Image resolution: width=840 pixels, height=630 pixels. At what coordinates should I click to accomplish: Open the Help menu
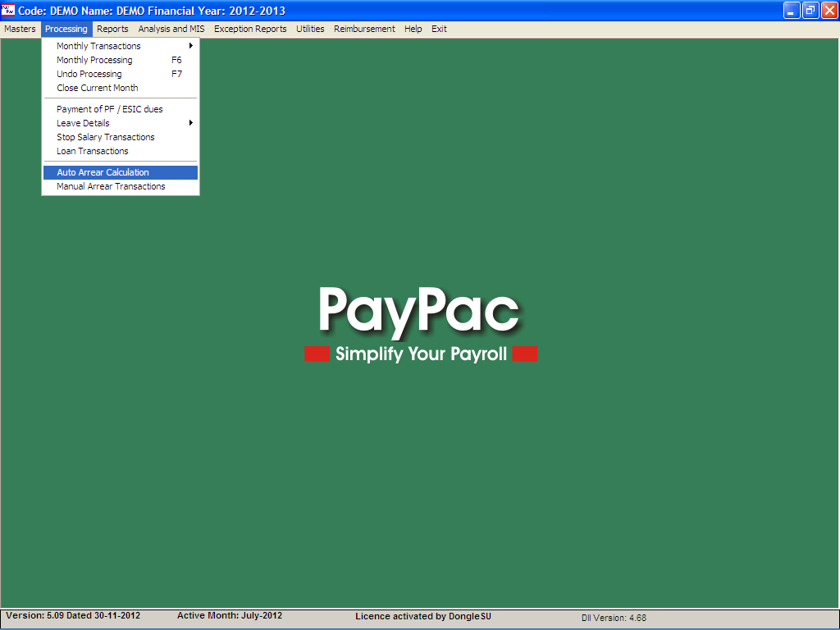click(413, 29)
